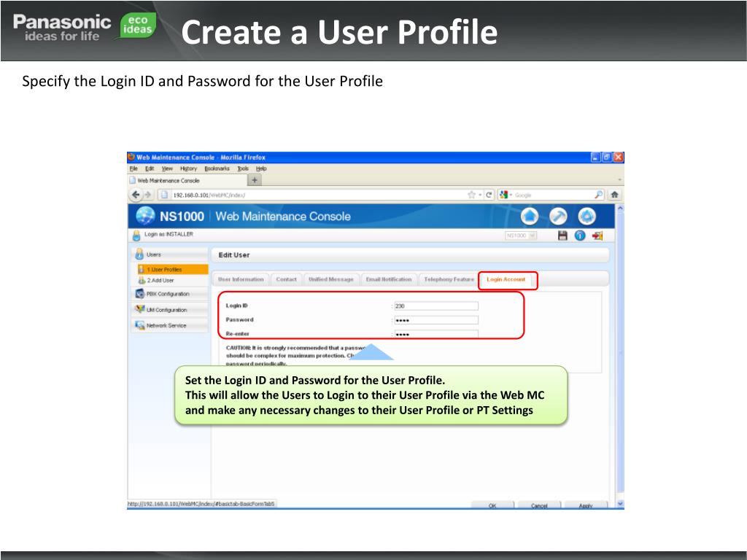747x560 pixels.
Task: Open the address bar history dropdown arrow
Action: (x=480, y=195)
